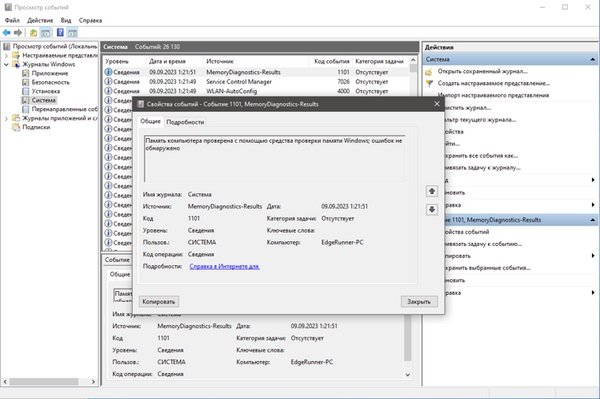Click the Копировать button

(x=158, y=301)
